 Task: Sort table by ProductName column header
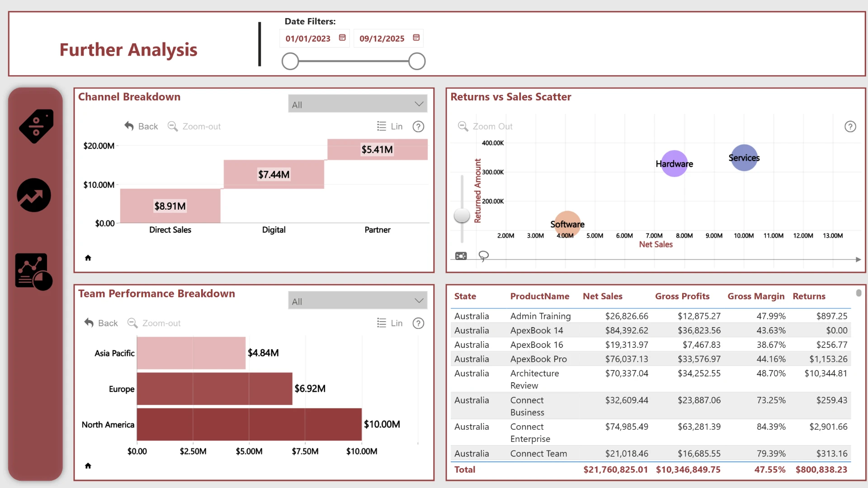click(x=540, y=296)
